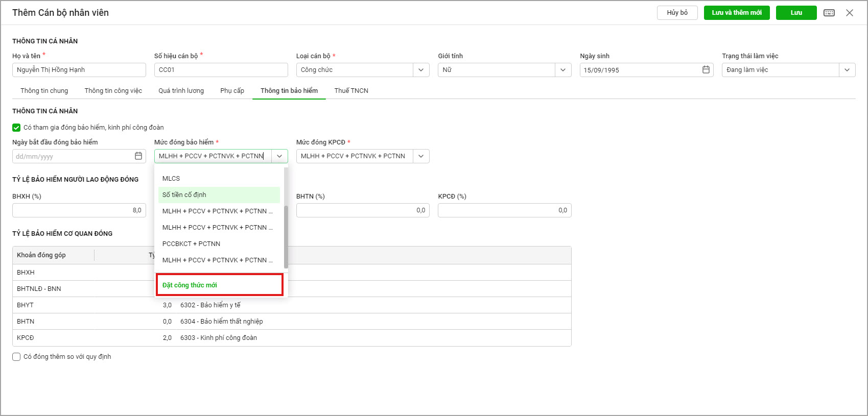Expand the Loại cán bộ dropdown
The width and height of the screenshot is (868, 416).
pyautogui.click(x=420, y=70)
